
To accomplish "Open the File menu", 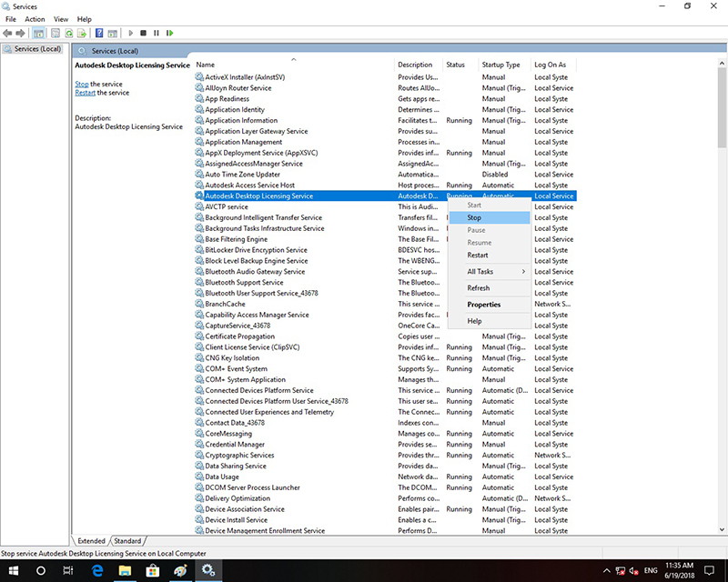I will click(11, 19).
